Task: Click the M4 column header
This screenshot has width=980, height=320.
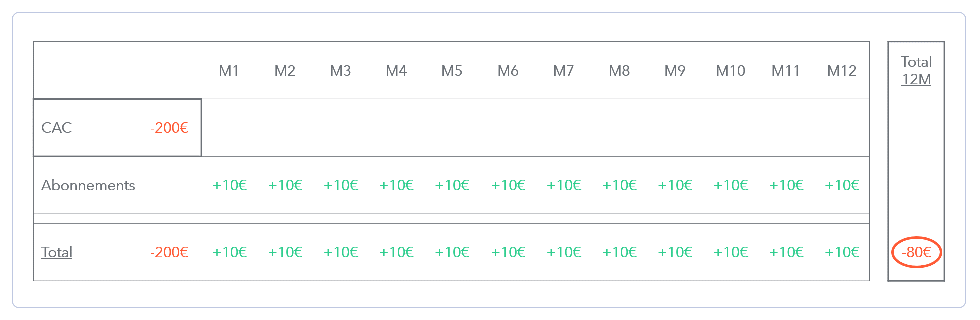Action: point(396,71)
